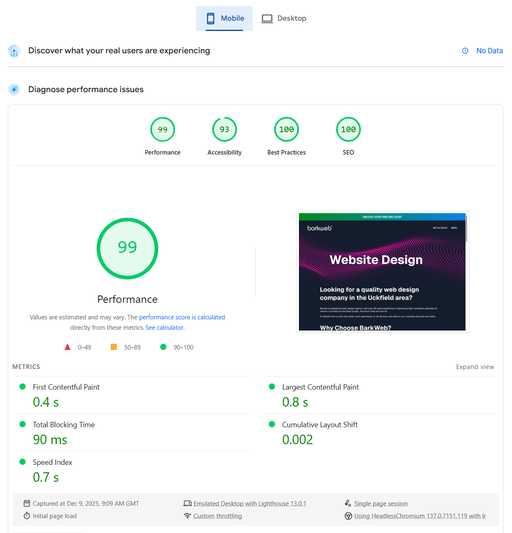The width and height of the screenshot is (512, 533).
Task: Jump to SEO score gauge
Action: (x=348, y=130)
